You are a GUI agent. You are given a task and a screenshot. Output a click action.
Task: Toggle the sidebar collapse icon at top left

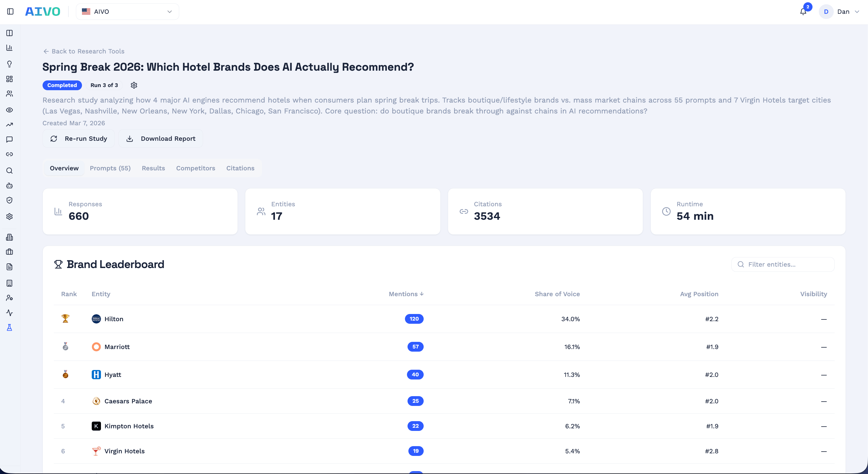point(10,11)
